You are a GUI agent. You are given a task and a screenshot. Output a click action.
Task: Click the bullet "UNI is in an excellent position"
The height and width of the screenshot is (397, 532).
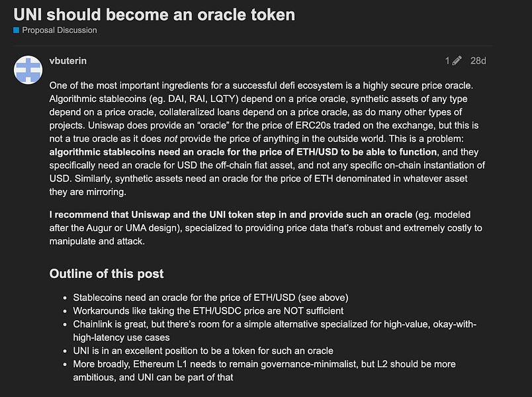coord(203,351)
